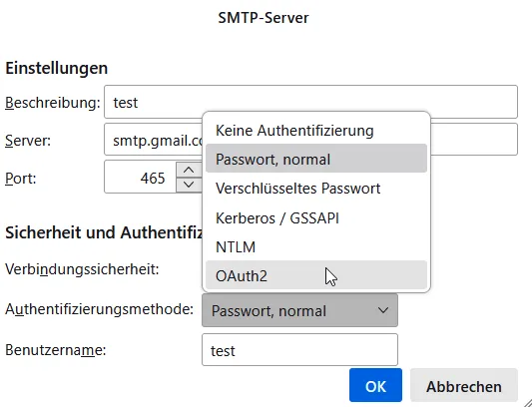Collapse the Authentifizierungsmethode combo box
This screenshot has height=407, width=532.
pyautogui.click(x=299, y=310)
